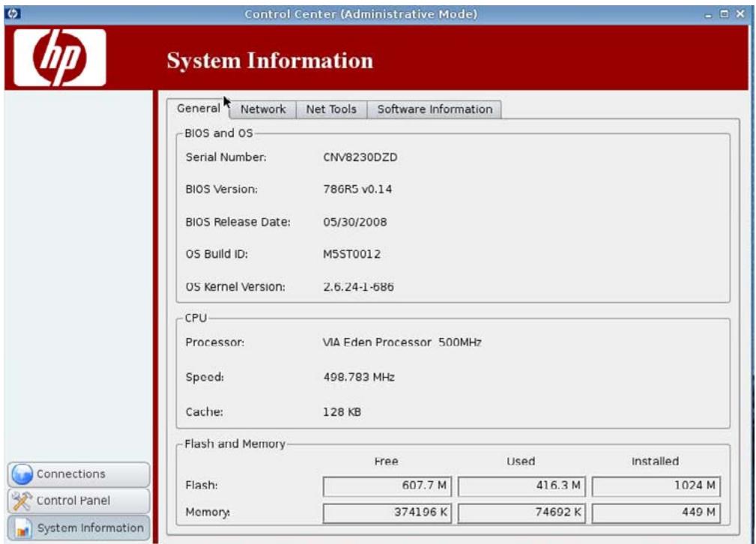Open the Net Tools tab
The height and width of the screenshot is (544, 756).
click(331, 109)
